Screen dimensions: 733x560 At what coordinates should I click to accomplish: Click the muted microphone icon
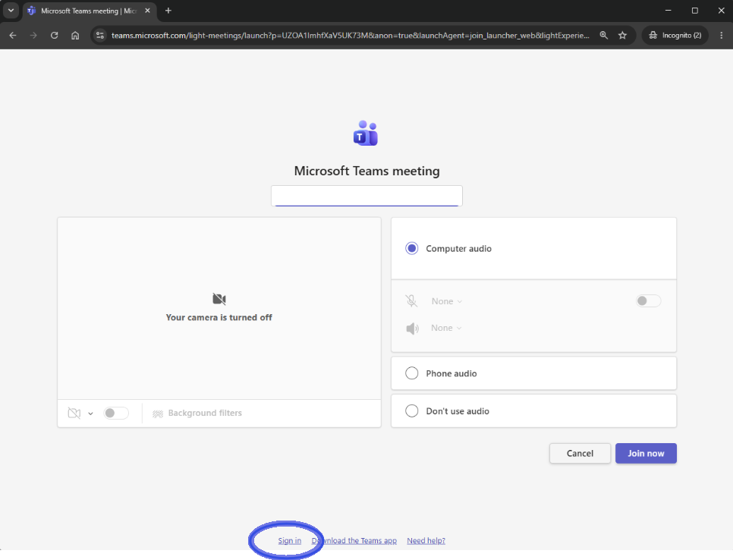click(411, 301)
